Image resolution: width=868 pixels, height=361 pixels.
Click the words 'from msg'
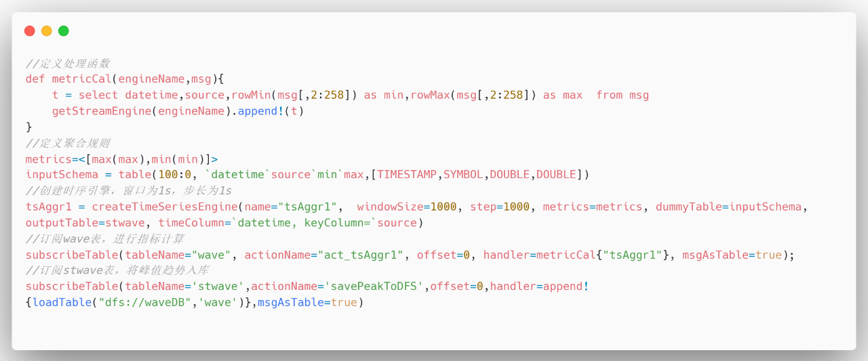(623, 95)
